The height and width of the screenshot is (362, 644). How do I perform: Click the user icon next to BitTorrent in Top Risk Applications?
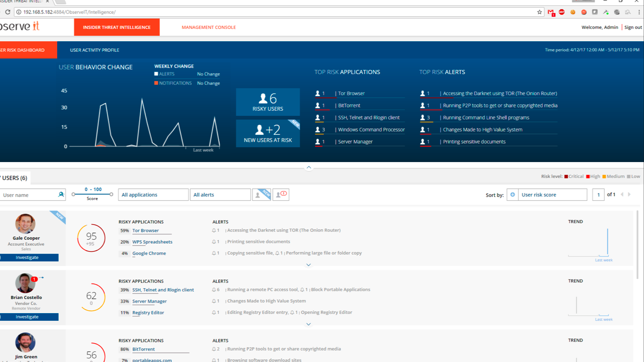(x=318, y=105)
